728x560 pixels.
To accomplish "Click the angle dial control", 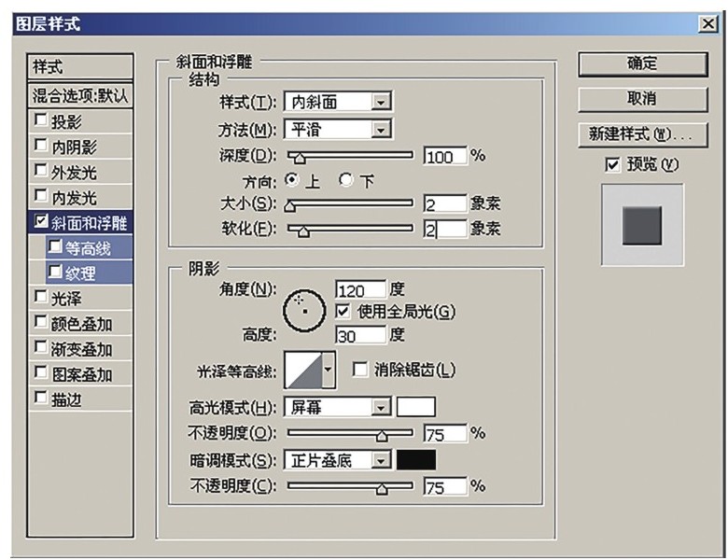I will (x=304, y=311).
